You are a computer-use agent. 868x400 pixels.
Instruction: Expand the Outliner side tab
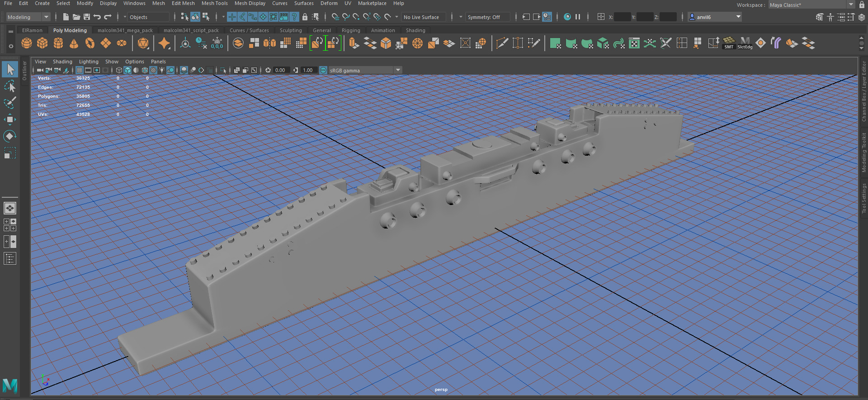24,70
